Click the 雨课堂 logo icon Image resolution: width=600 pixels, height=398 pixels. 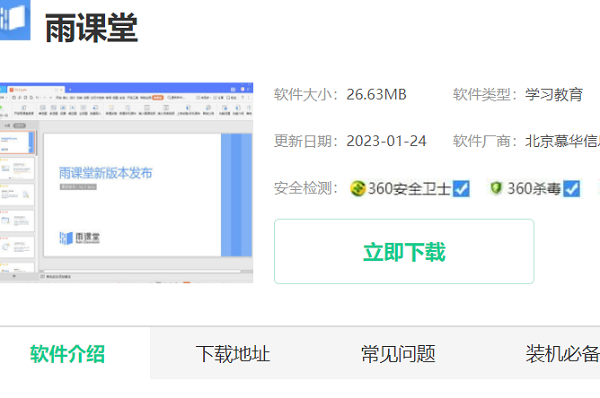pyautogui.click(x=15, y=19)
